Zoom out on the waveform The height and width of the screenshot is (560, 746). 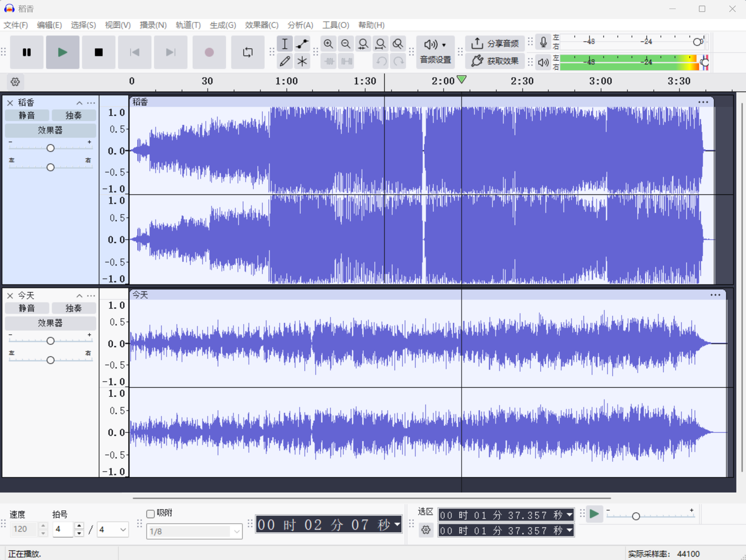tap(345, 44)
